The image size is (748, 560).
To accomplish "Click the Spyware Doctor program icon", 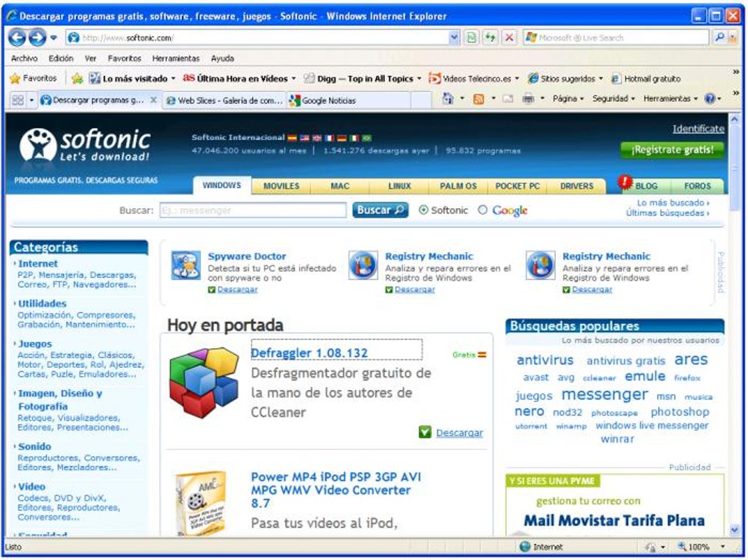I will click(x=186, y=265).
